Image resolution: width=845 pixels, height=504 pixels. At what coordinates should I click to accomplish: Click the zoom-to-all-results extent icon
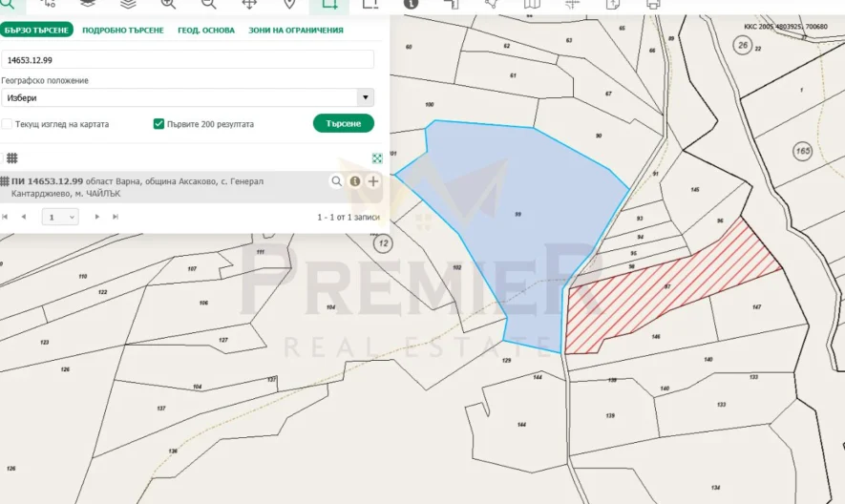(x=377, y=158)
